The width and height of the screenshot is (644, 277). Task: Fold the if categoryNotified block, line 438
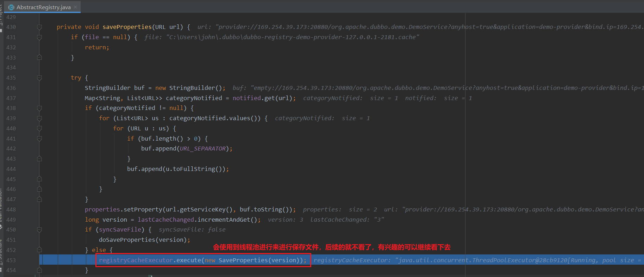pyautogui.click(x=39, y=108)
